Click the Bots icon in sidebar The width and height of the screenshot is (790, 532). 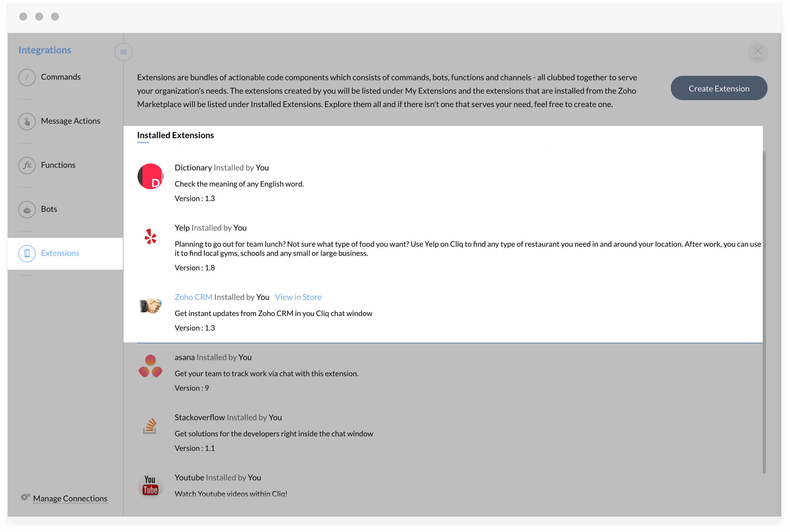[27, 210]
